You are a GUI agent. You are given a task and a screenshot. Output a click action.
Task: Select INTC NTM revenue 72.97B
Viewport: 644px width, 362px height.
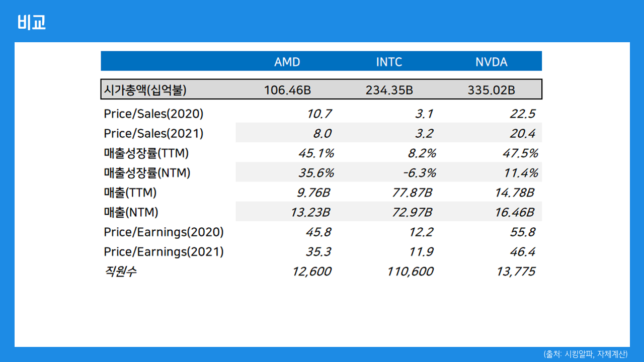pos(412,212)
